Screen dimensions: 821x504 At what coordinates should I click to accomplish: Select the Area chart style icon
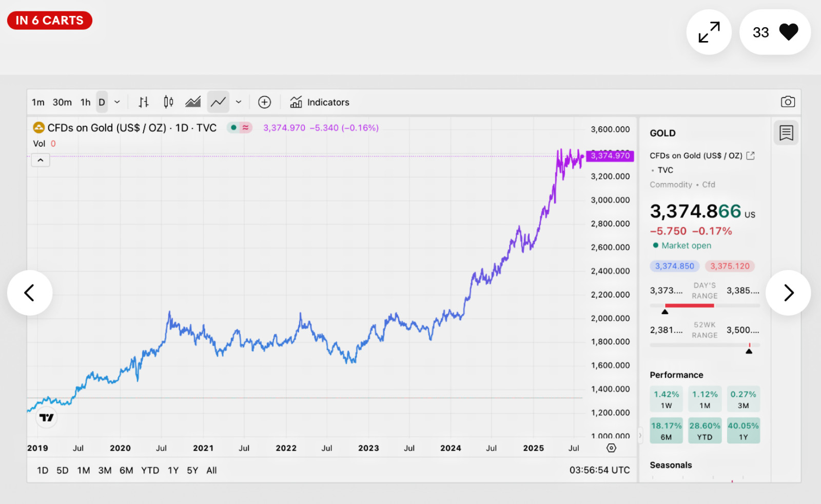193,102
